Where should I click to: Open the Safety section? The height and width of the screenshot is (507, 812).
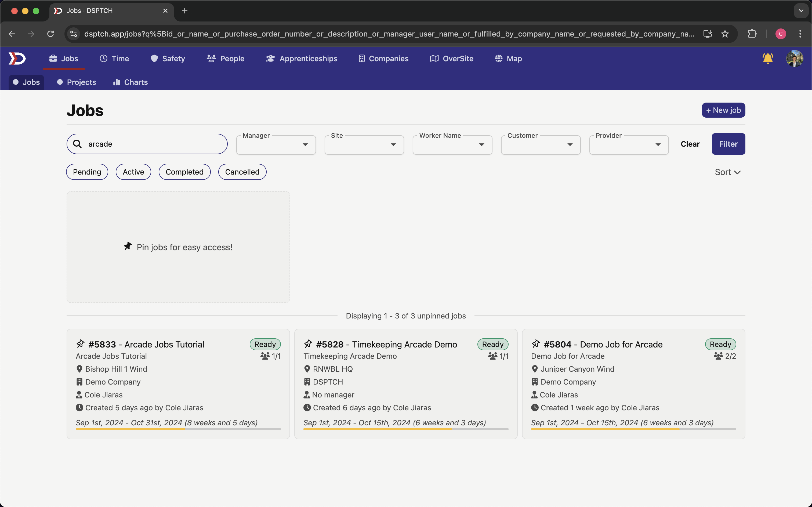(x=167, y=59)
